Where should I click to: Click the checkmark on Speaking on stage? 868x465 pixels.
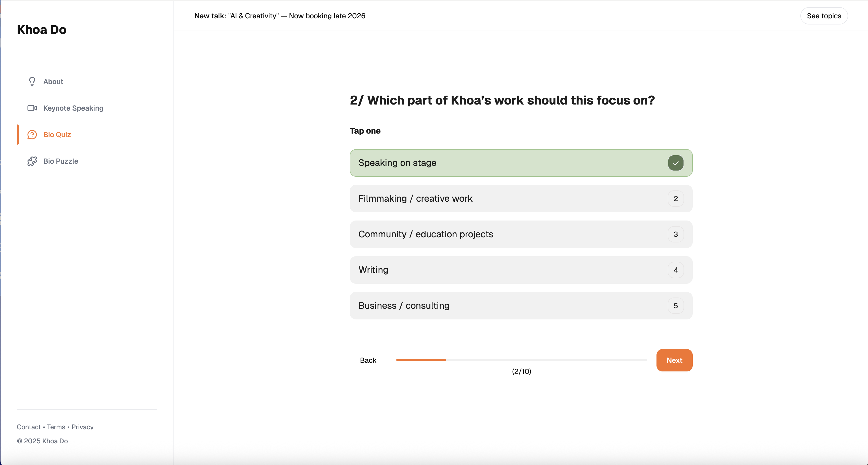coord(675,163)
